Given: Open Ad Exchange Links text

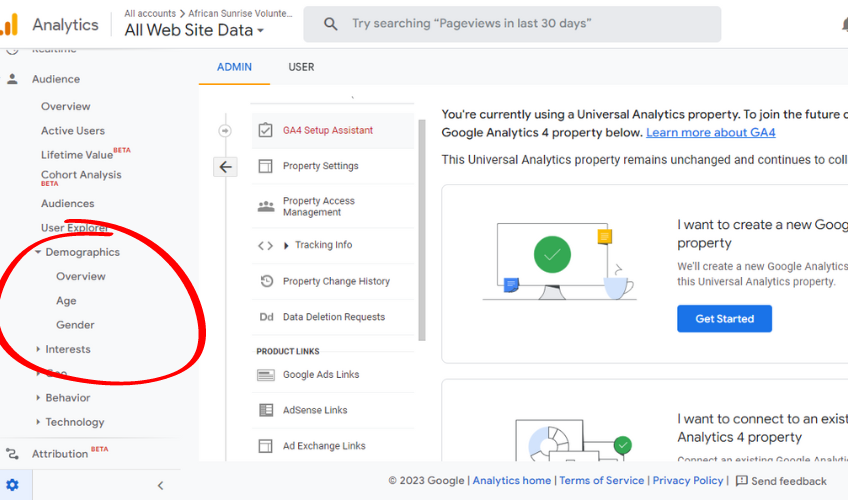Looking at the screenshot, I should point(324,446).
